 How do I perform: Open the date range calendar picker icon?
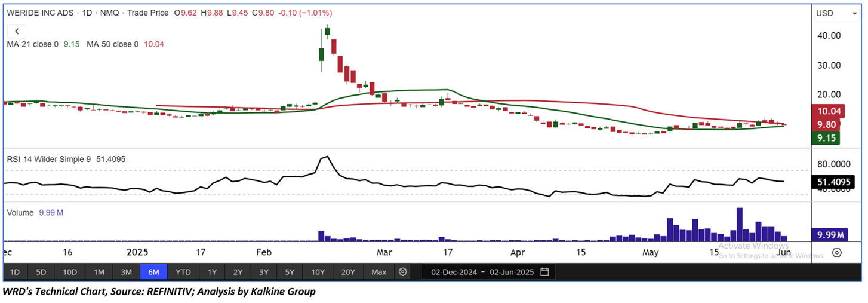[544, 272]
